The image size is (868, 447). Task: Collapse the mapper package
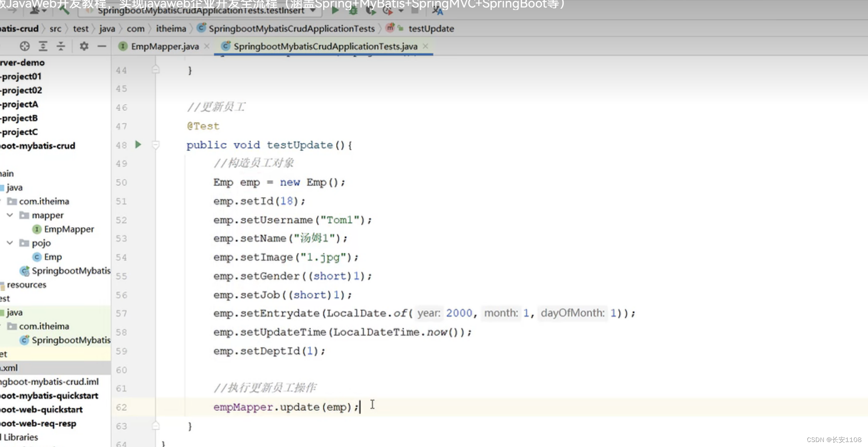[x=10, y=215]
